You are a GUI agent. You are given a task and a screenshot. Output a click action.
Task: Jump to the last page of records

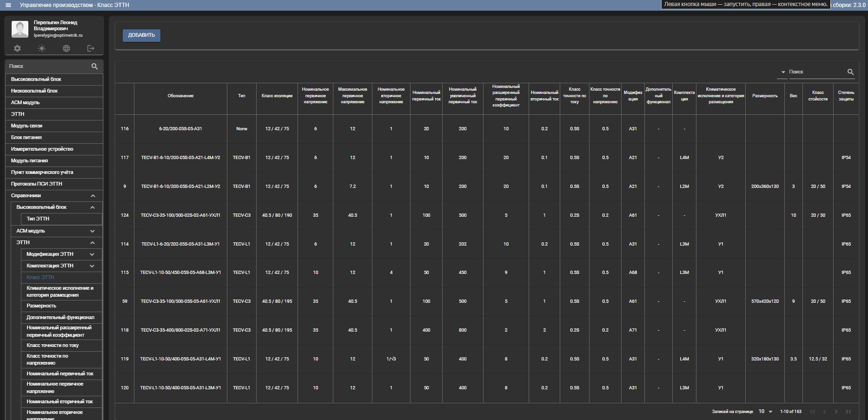pos(848,412)
